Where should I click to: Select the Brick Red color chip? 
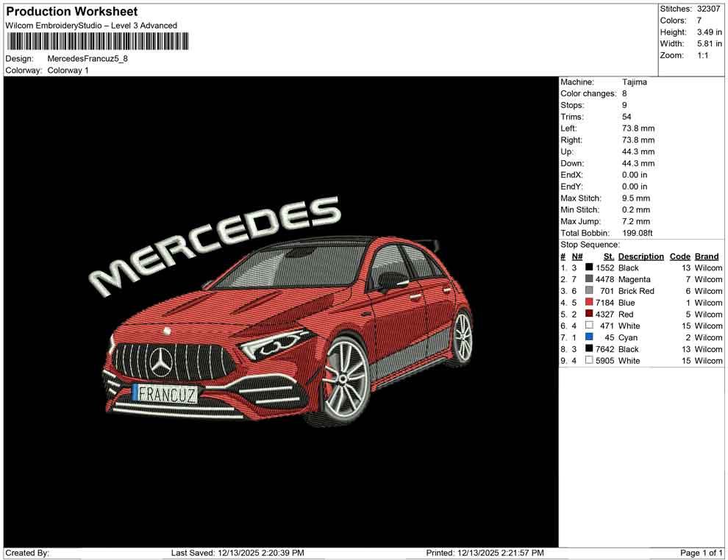point(587,291)
